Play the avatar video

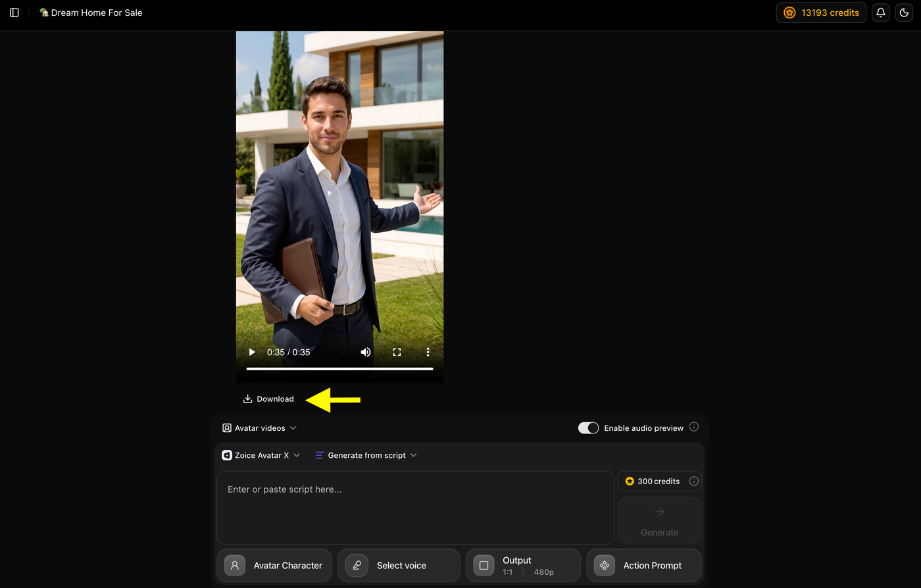tap(252, 352)
